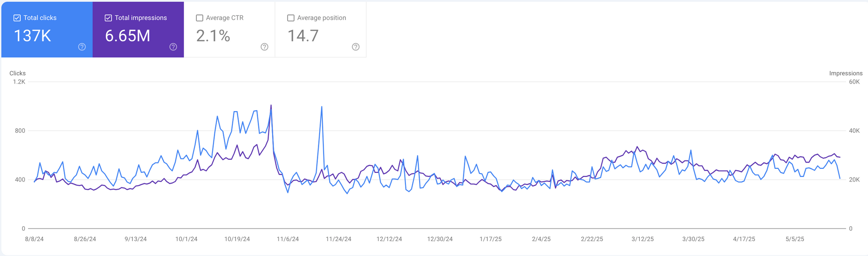Open help icon on Total clicks card
Screen dimensions: 868x256
coord(82,47)
